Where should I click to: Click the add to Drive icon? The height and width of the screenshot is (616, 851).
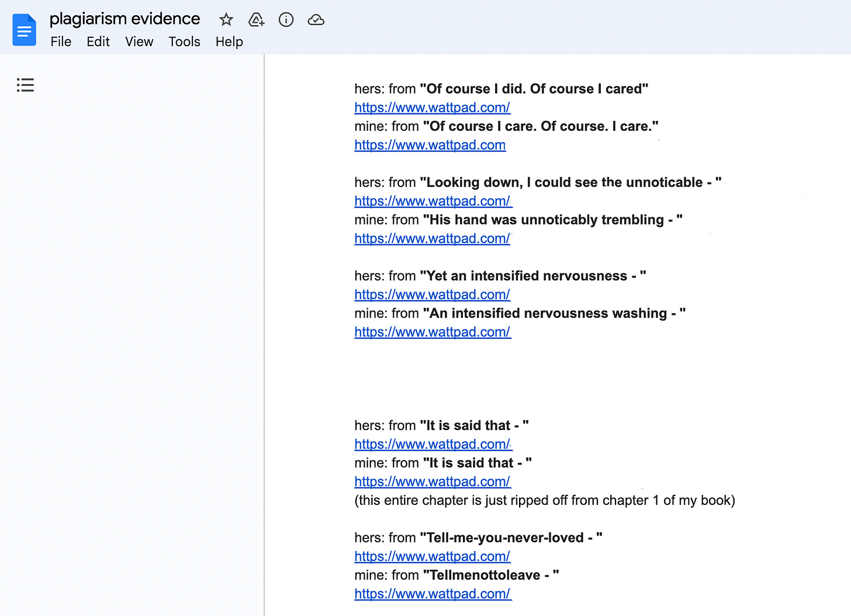pyautogui.click(x=256, y=20)
